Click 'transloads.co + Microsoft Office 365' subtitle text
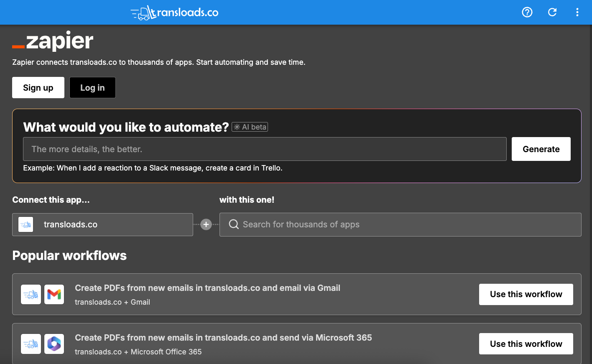 point(138,352)
